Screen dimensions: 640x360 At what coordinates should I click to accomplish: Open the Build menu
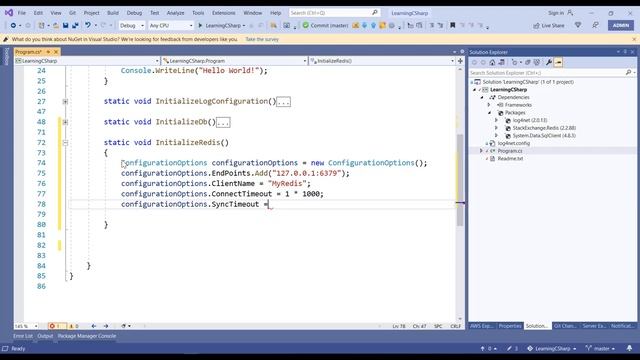(x=113, y=13)
